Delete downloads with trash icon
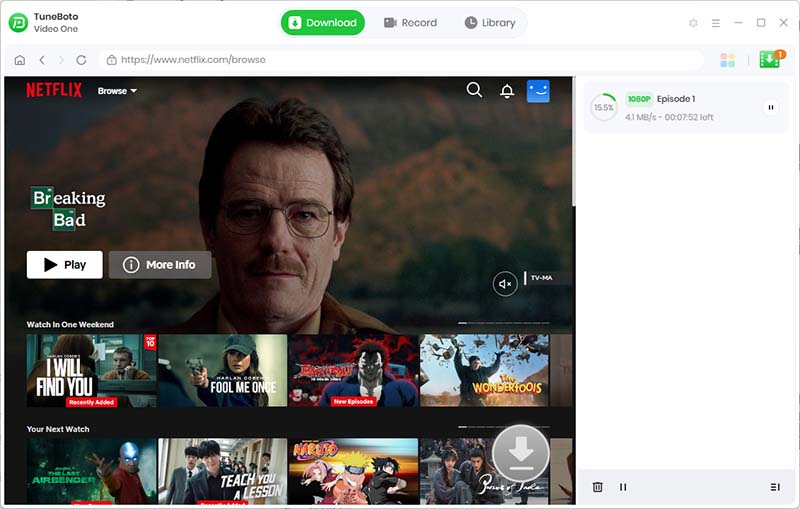Image resolution: width=800 pixels, height=509 pixels. point(597,487)
